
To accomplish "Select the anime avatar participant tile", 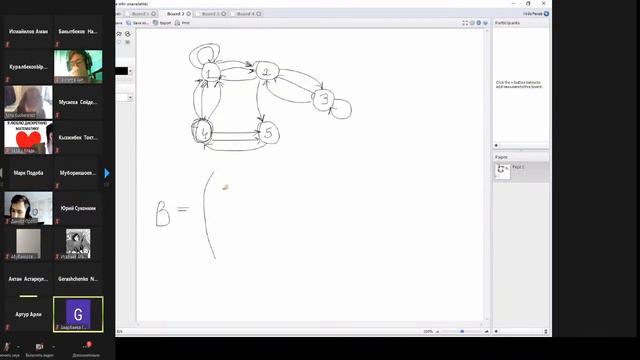I will point(78,244).
